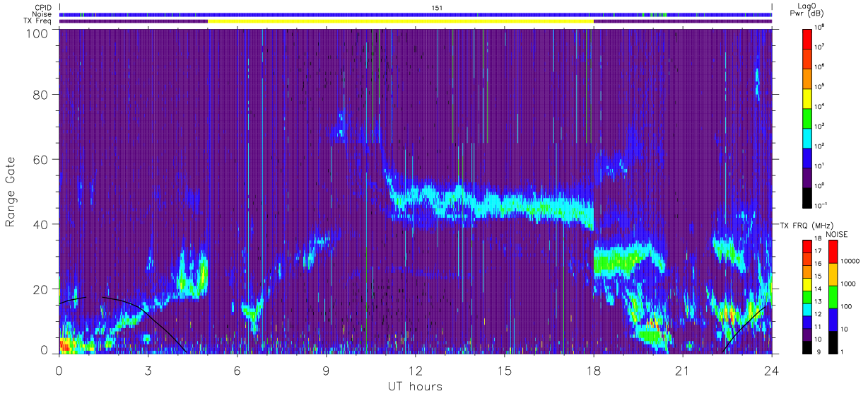Select the Noise row label
Viewport: 868px width, 401px height.
[42, 14]
